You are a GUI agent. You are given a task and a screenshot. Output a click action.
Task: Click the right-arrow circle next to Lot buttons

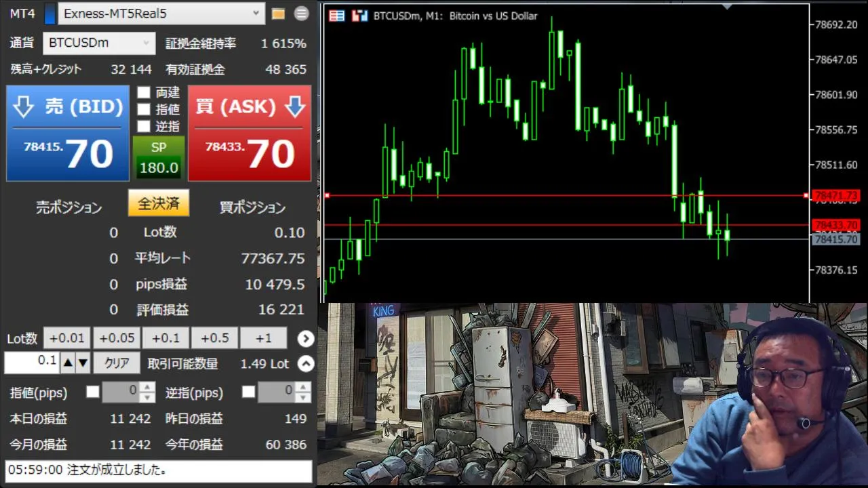click(306, 338)
